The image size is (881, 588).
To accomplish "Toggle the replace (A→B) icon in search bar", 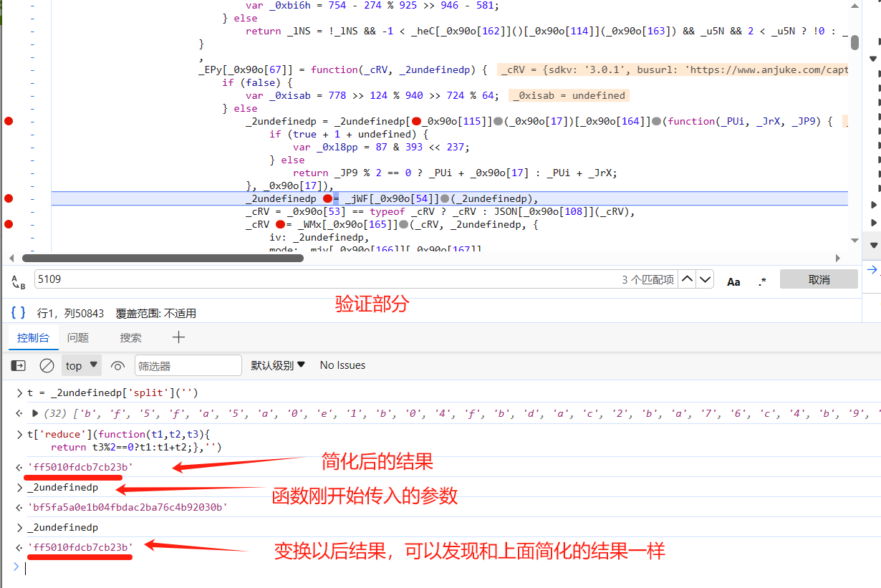I will (x=19, y=281).
